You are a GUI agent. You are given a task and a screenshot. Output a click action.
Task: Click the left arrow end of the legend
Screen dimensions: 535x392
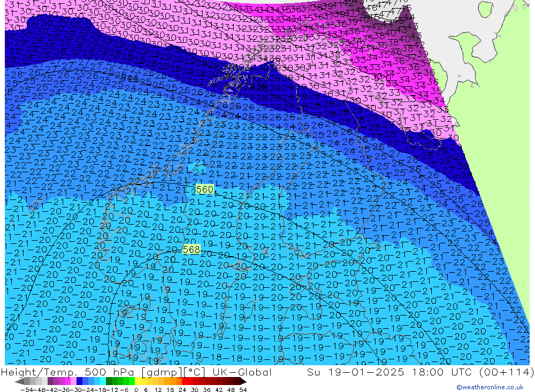pyautogui.click(x=19, y=381)
